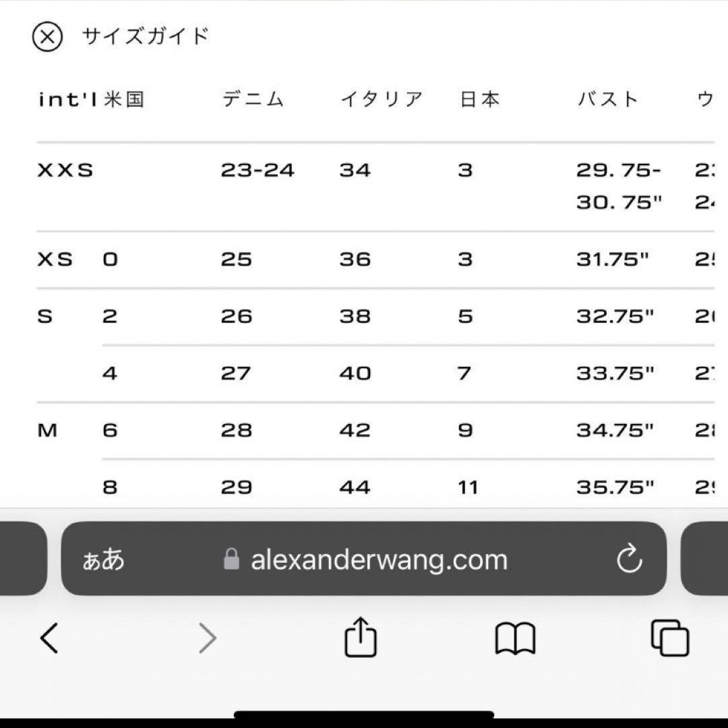Select the デニム column header

[x=253, y=98]
